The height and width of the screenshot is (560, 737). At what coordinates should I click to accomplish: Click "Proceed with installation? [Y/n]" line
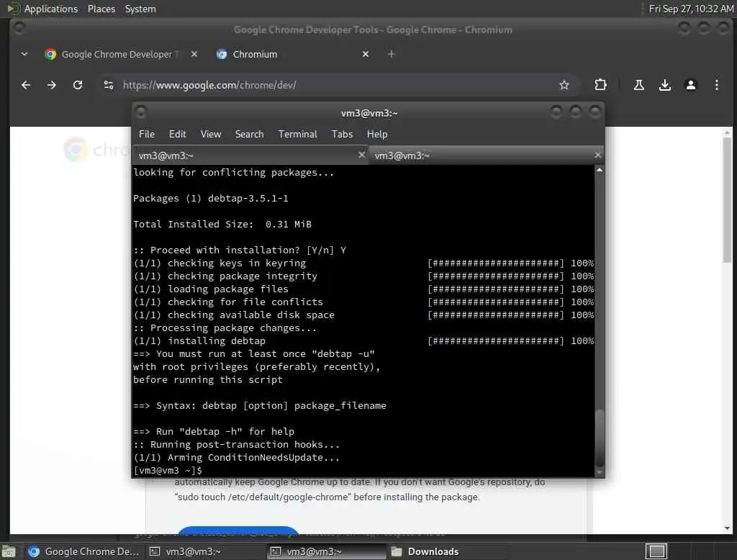click(x=240, y=250)
